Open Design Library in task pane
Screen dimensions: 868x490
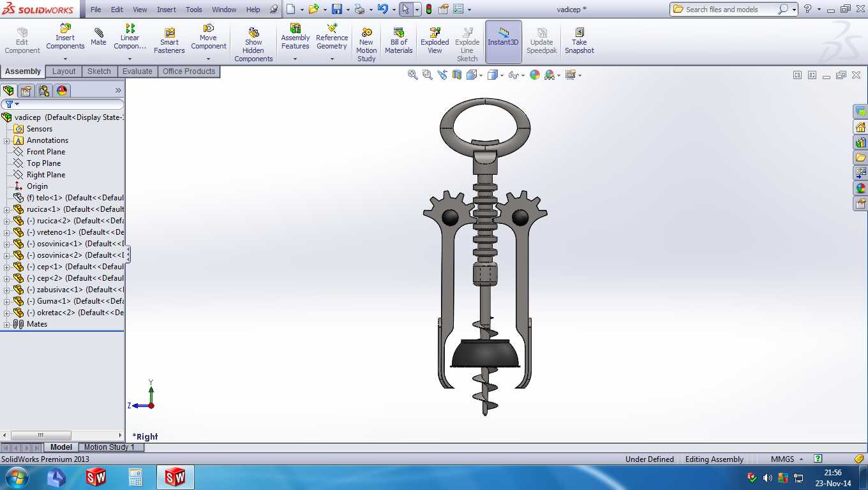point(860,142)
